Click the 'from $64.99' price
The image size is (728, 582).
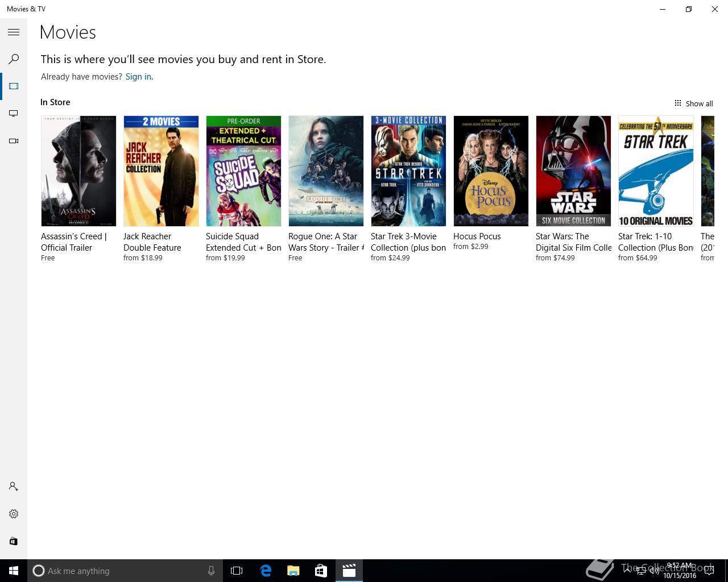pyautogui.click(x=638, y=258)
